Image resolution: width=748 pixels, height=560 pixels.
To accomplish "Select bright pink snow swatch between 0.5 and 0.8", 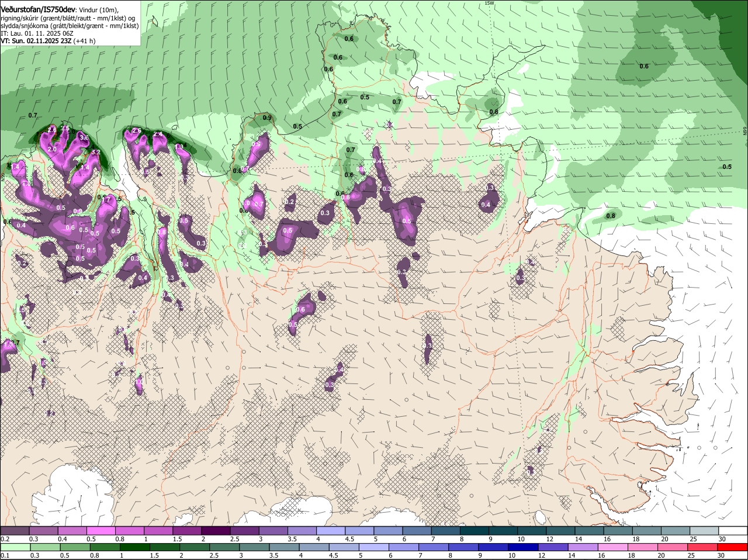I will (100, 531).
